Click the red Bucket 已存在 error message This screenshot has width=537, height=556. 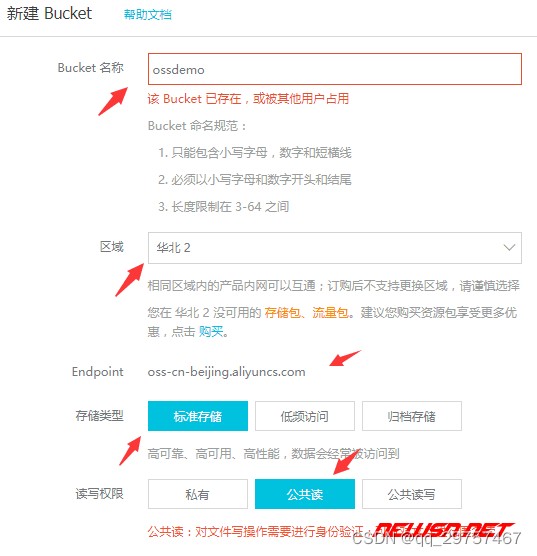click(248, 99)
